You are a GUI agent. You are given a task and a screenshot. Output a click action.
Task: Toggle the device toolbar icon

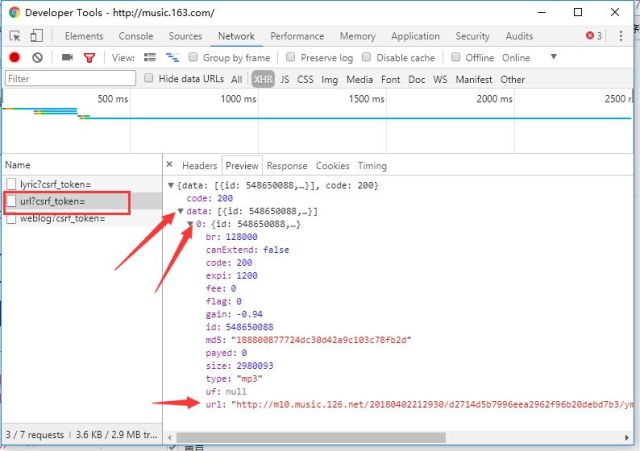pos(36,36)
